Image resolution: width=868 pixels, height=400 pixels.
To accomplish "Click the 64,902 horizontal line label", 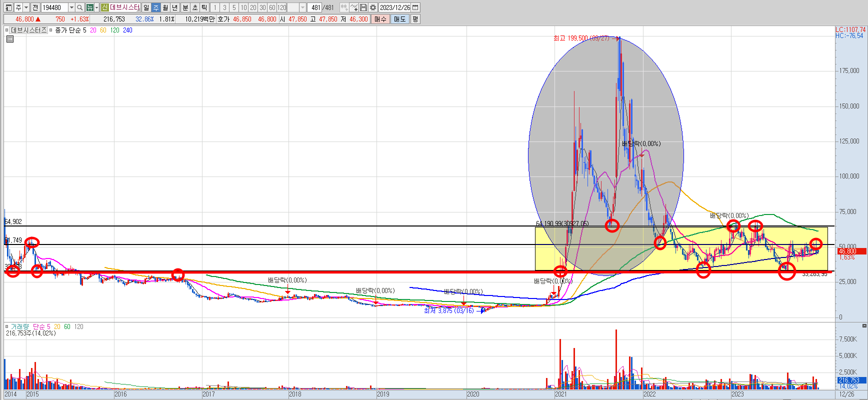I will [13, 221].
